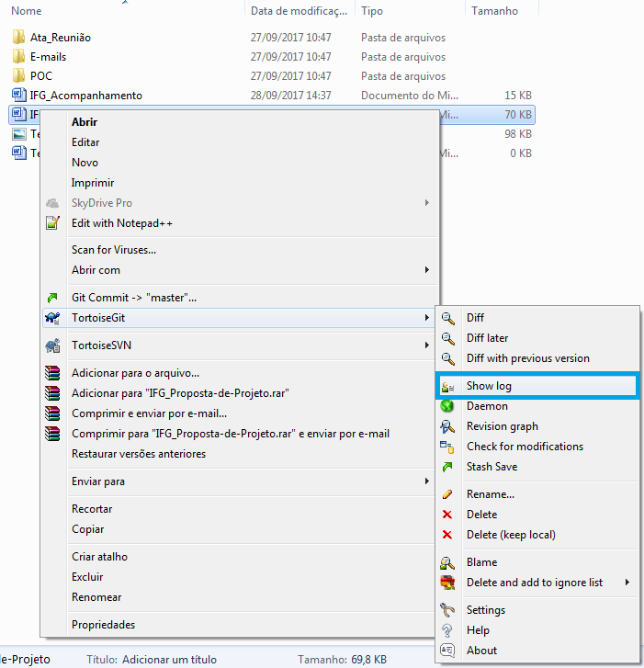Select Renomear in the context menu

click(x=97, y=597)
